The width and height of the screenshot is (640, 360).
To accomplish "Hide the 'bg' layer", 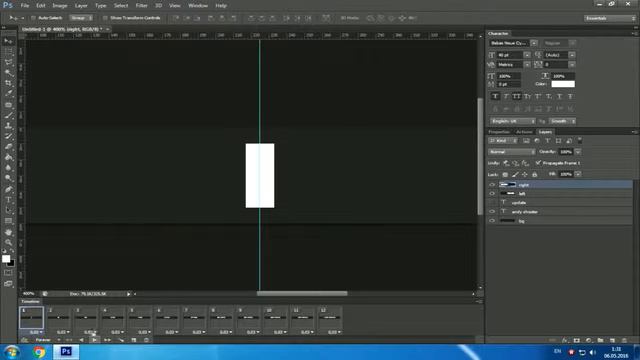I will coord(492,221).
